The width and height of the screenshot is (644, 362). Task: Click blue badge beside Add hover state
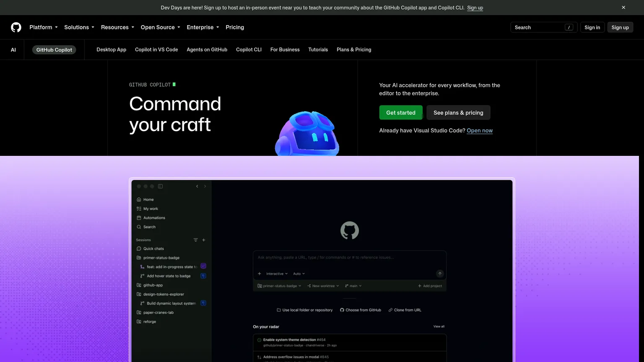[203, 276]
